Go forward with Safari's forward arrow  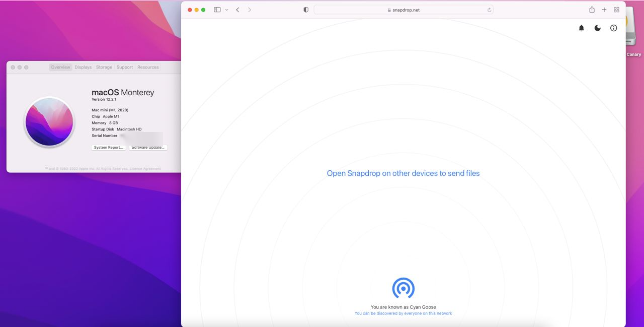click(250, 10)
